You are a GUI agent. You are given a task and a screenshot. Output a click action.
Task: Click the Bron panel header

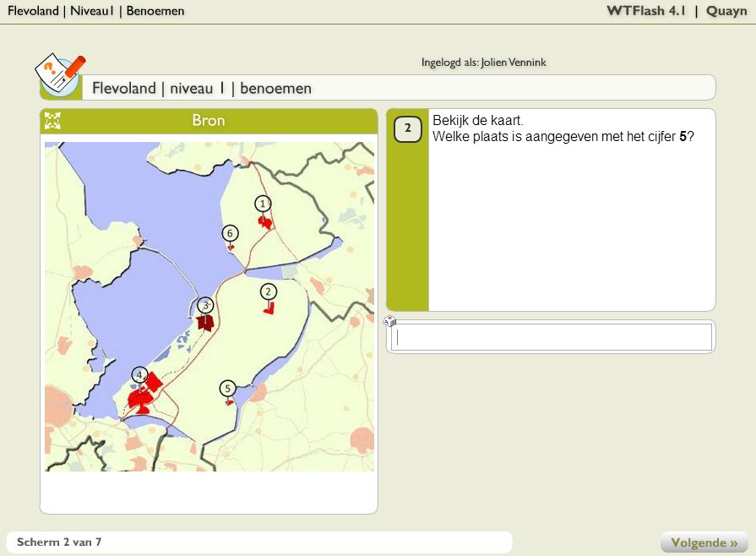coord(209,121)
